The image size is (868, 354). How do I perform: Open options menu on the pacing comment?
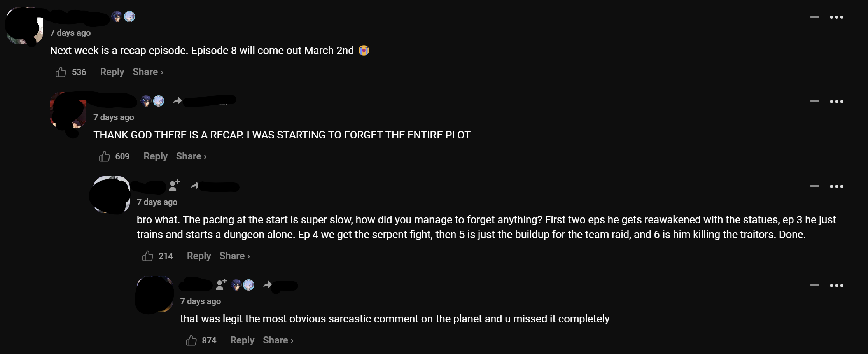tap(837, 186)
